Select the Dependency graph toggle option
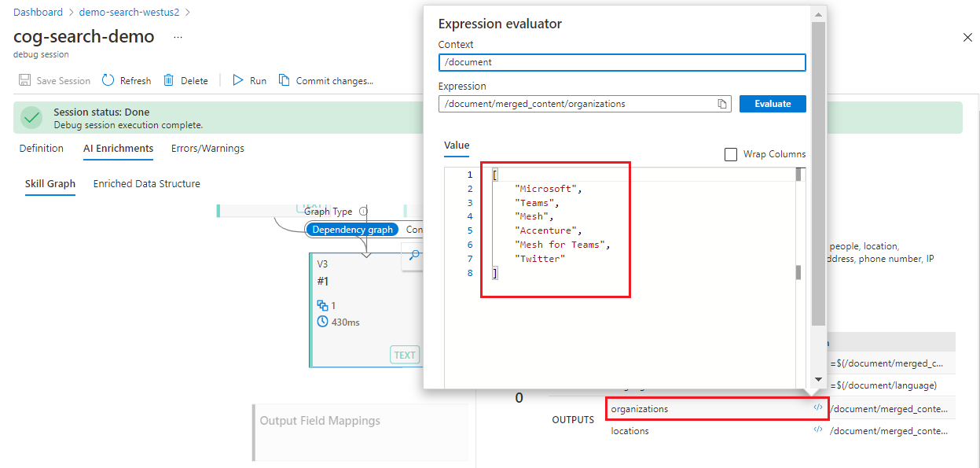This screenshot has height=468, width=980. [352, 230]
